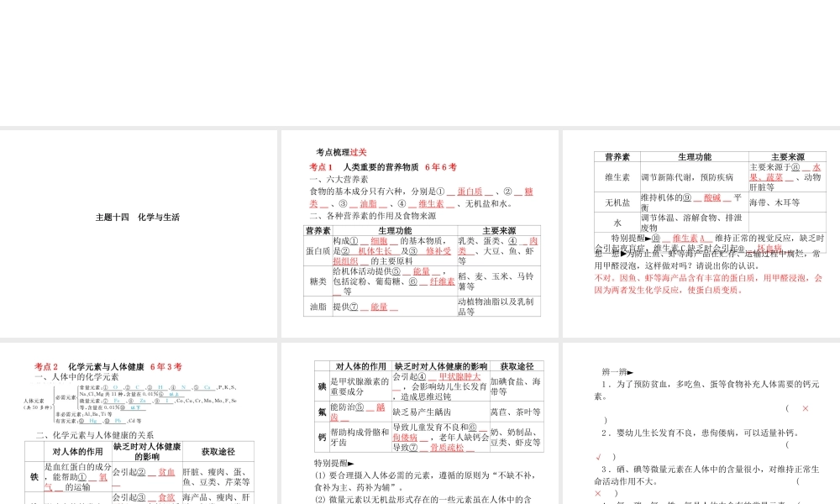Open the slide thumbnail '考点2 化学元素与人体健康'
Viewport: 840px width, 504px height.
(139, 423)
